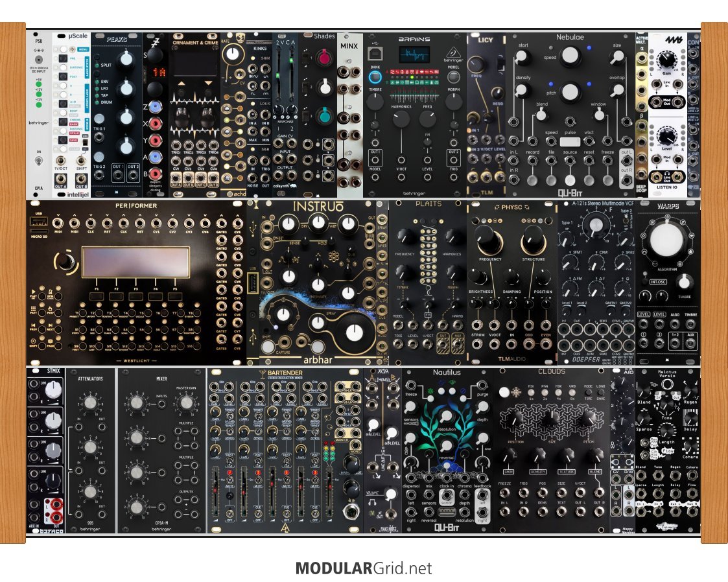Click the headphone icon on the XOH module
The image size is (728, 582).
point(371,502)
